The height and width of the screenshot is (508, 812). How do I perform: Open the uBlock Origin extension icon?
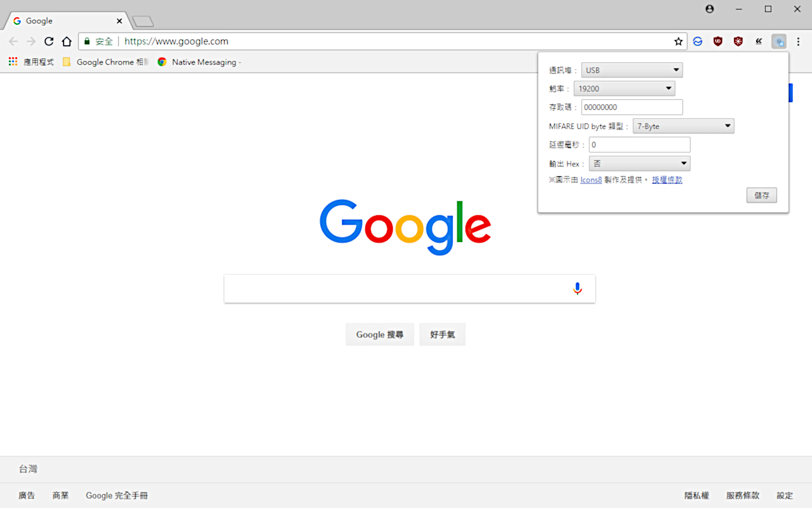pyautogui.click(x=718, y=41)
